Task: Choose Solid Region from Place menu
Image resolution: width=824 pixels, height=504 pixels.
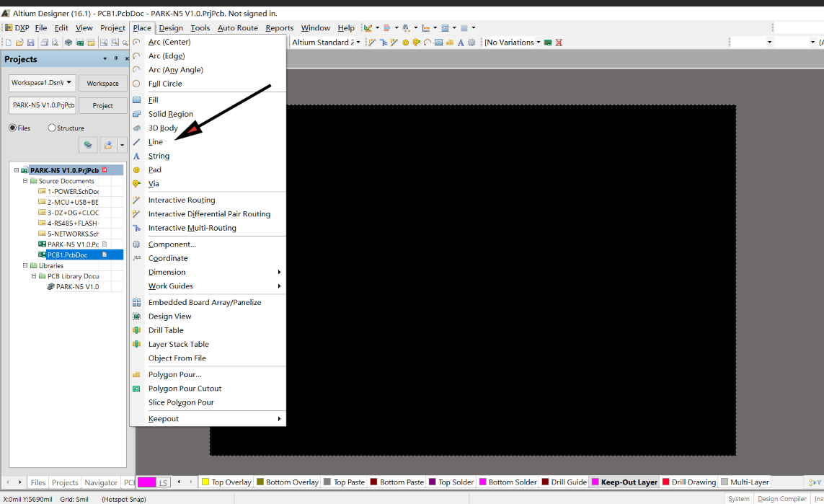Action: click(171, 114)
